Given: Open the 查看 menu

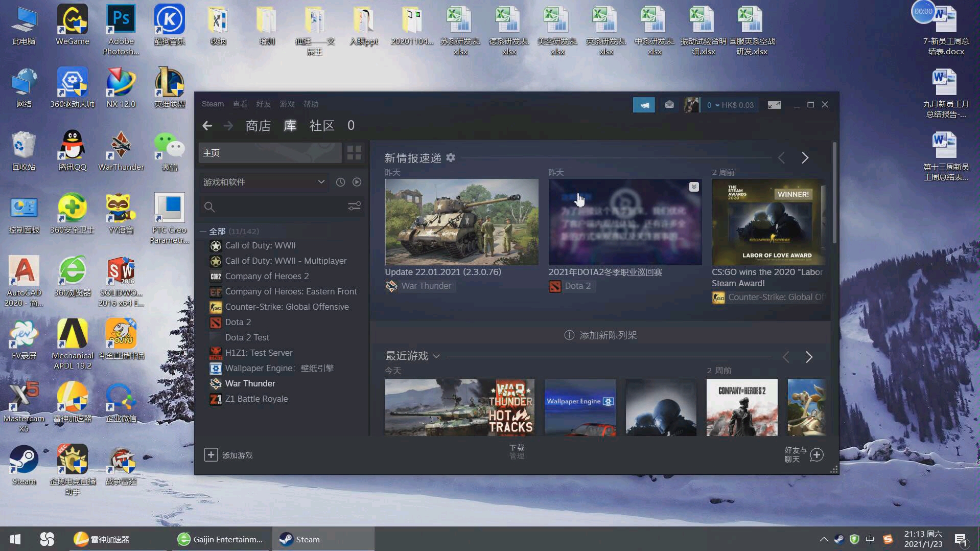Looking at the screenshot, I should [x=240, y=104].
